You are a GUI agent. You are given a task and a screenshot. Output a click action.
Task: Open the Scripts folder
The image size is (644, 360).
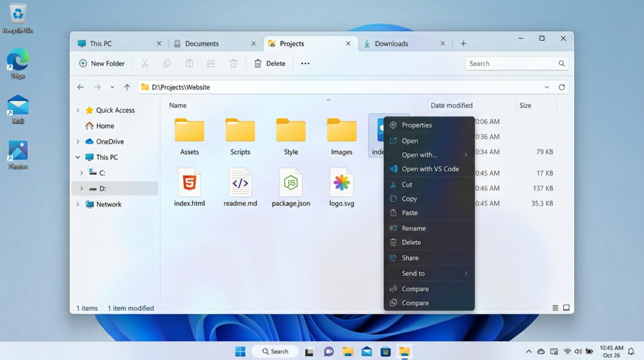(240, 132)
